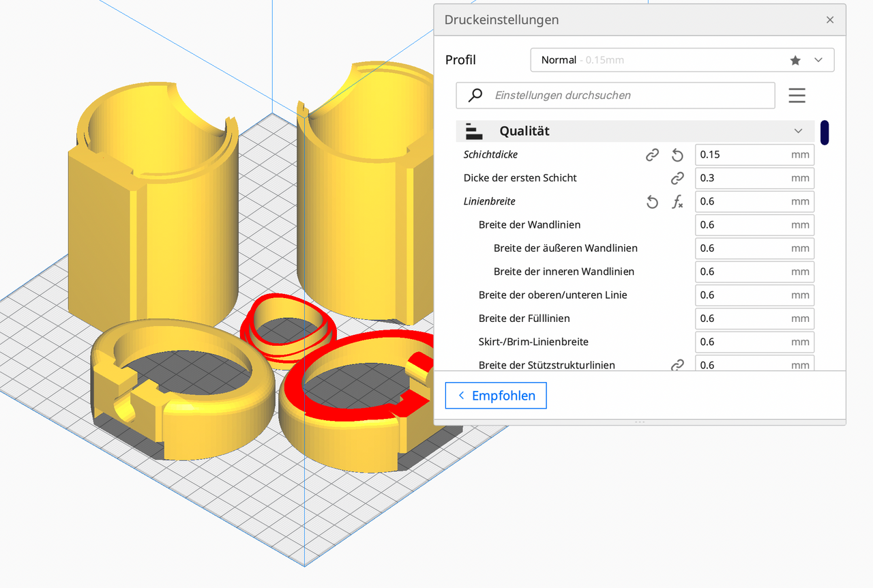This screenshot has width=873, height=588.
Task: Click the Schichtdicke setting label
Action: point(490,155)
